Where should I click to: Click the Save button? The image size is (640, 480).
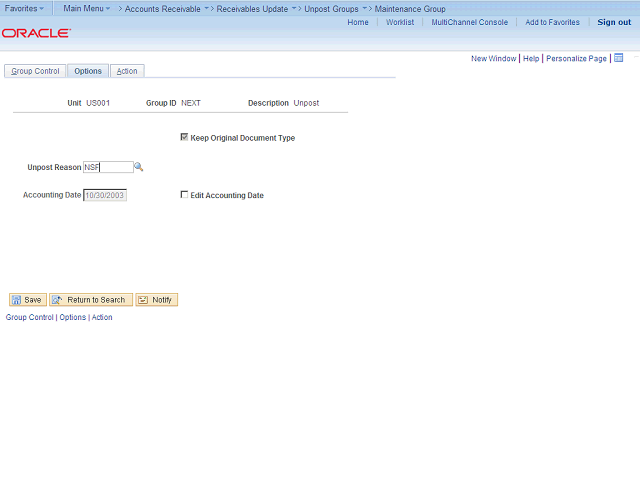click(x=28, y=300)
